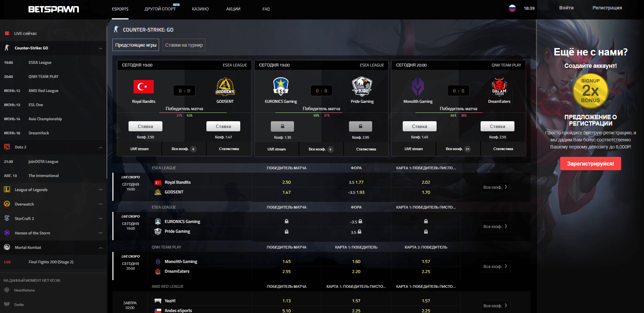Select handicap 3.5 1.77 for Royal Bandits
This screenshot has height=313, width=644.
pos(356,182)
